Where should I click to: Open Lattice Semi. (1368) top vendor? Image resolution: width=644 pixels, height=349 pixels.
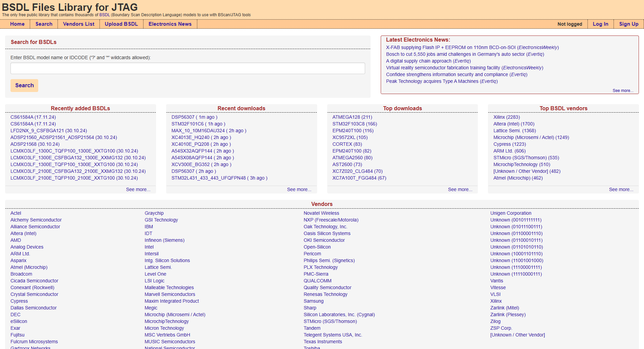(515, 131)
